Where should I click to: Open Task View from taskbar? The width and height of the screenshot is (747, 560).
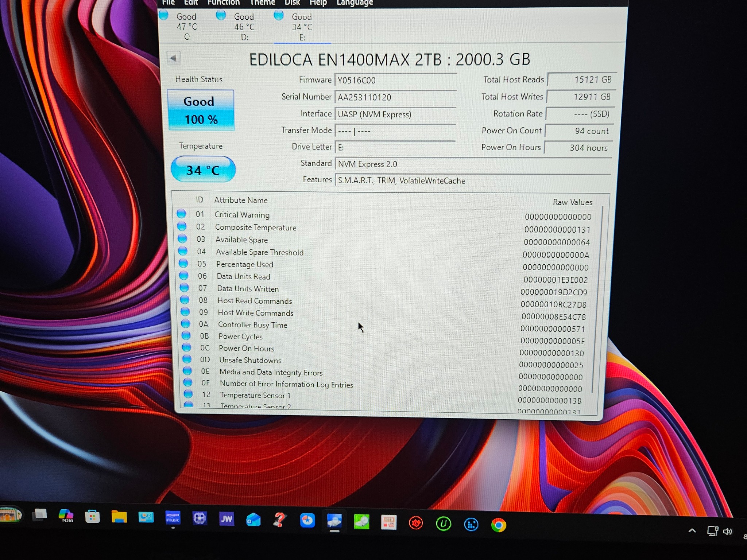pyautogui.click(x=40, y=515)
